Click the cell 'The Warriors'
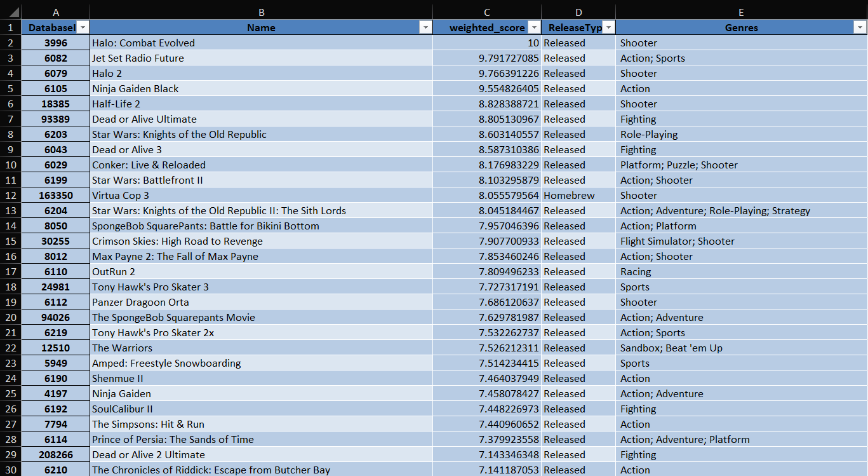868x476 pixels. pyautogui.click(x=262, y=348)
